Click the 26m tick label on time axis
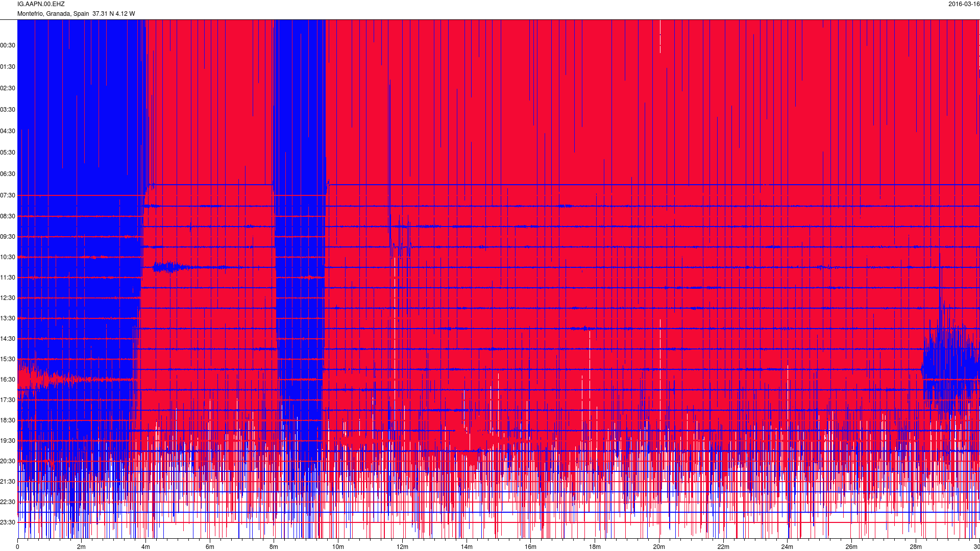The width and height of the screenshot is (980, 551). (x=851, y=547)
